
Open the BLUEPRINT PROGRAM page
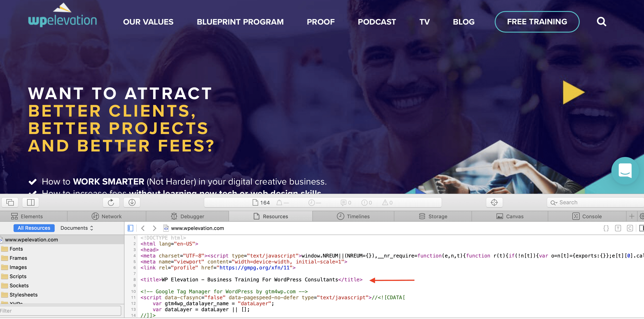pos(240,22)
